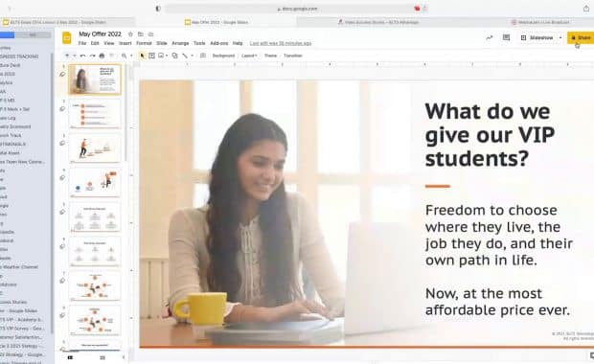Open the Add-ons menu
Image resolution: width=594 pixels, height=364 pixels.
(219, 43)
